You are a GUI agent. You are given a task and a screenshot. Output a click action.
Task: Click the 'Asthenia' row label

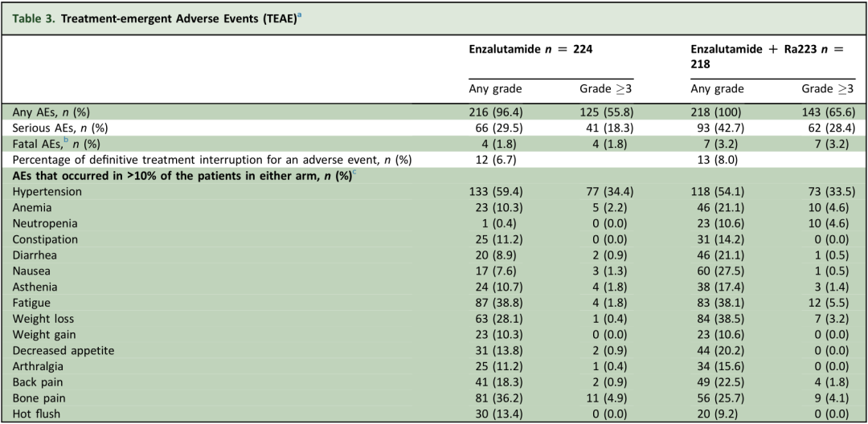pos(35,287)
